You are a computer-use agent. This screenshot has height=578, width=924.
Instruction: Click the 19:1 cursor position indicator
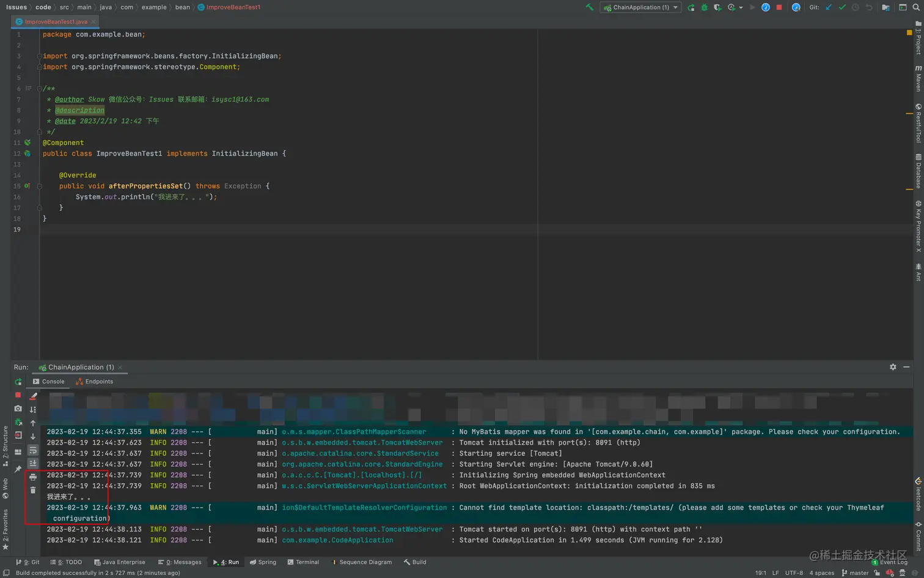click(x=760, y=573)
